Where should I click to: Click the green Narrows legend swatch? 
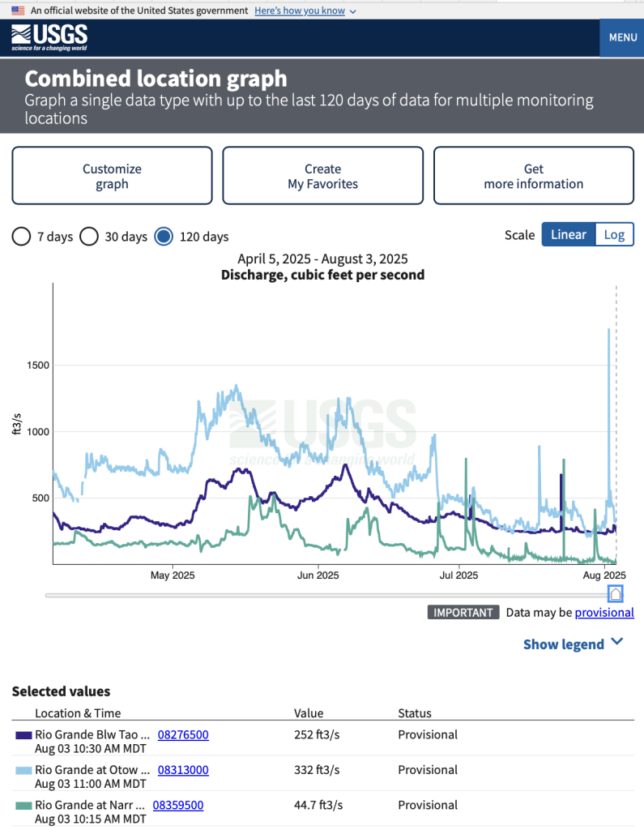23,806
